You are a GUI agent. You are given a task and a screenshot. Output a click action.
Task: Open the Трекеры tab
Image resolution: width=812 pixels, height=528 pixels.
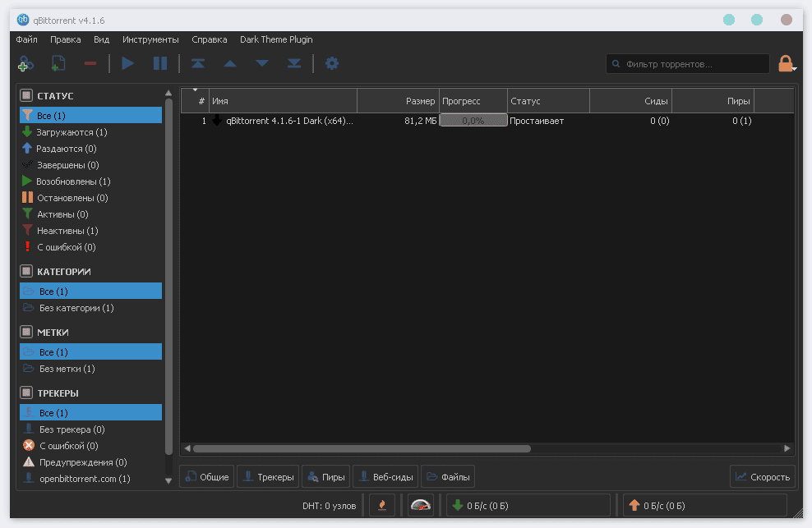click(268, 477)
